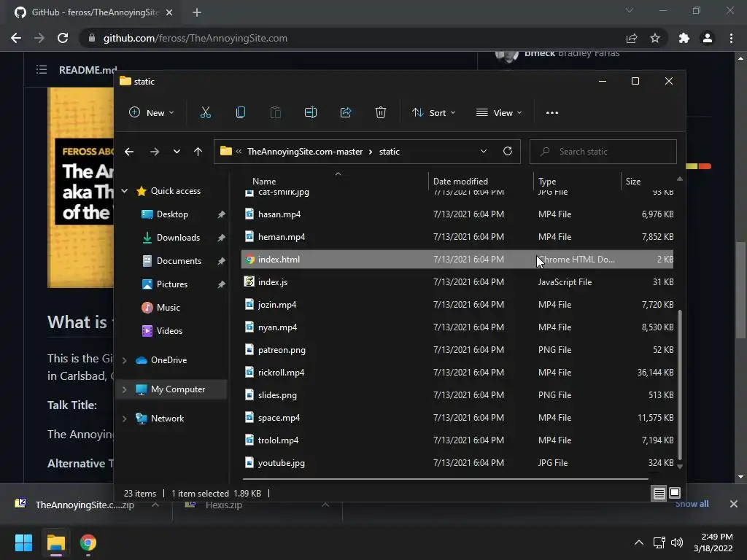Go up one folder level in Explorer
Viewport: 747px width, 560px height.
(198, 152)
